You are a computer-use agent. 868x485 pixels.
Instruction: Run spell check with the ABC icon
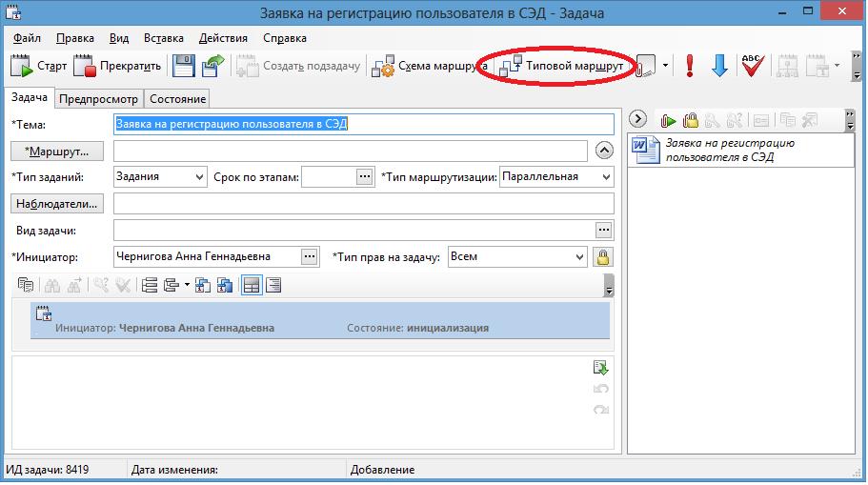(x=752, y=67)
